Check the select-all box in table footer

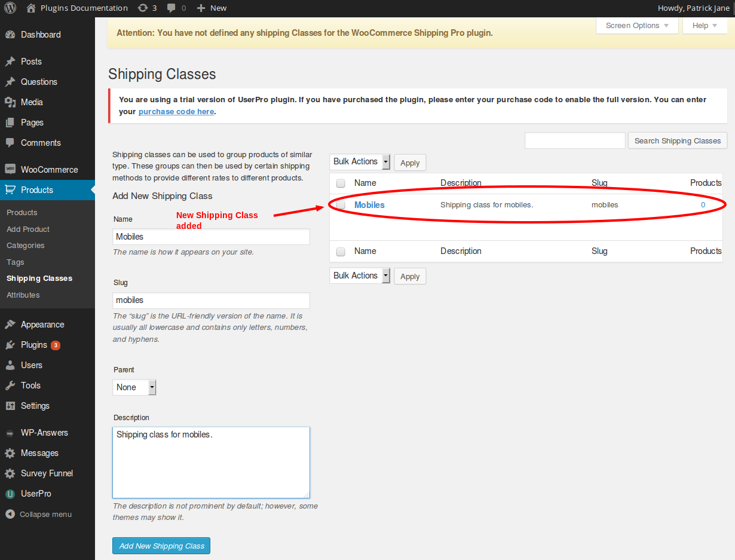coord(341,252)
